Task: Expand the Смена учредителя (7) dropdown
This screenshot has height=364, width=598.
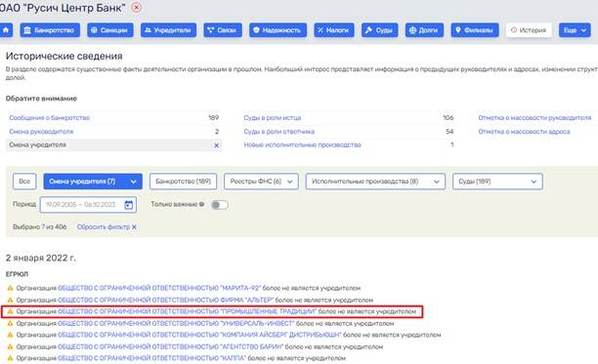Action: pos(93,182)
